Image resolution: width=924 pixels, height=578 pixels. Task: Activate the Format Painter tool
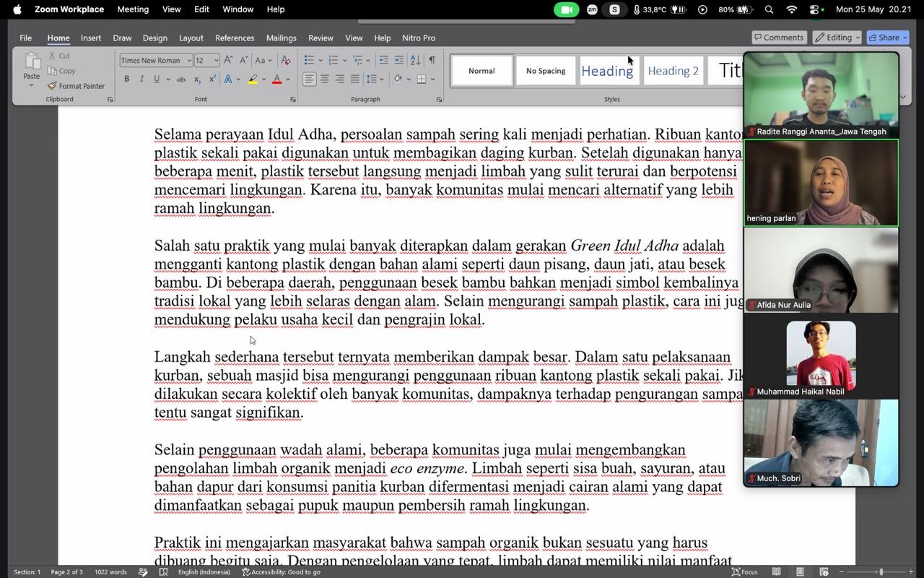(77, 86)
